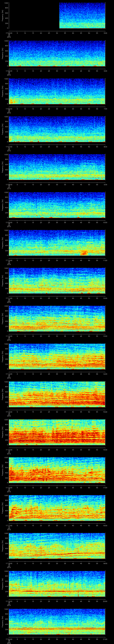Select the 17:20:00 time axis label
Image resolution: width=114 pixels, height=644 pixels.
point(9,639)
